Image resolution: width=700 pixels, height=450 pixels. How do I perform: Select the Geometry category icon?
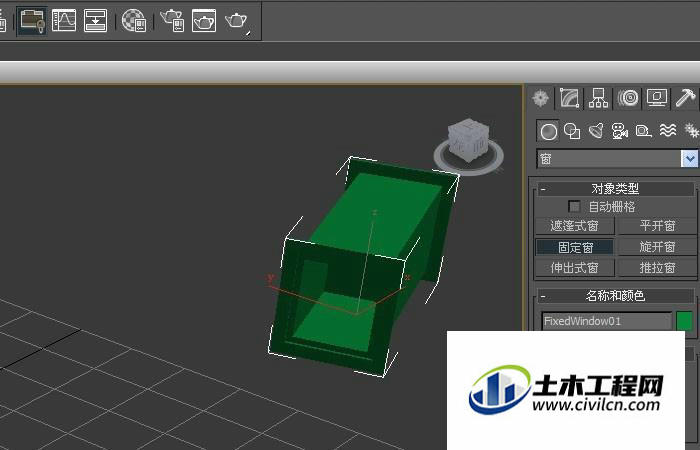point(548,131)
